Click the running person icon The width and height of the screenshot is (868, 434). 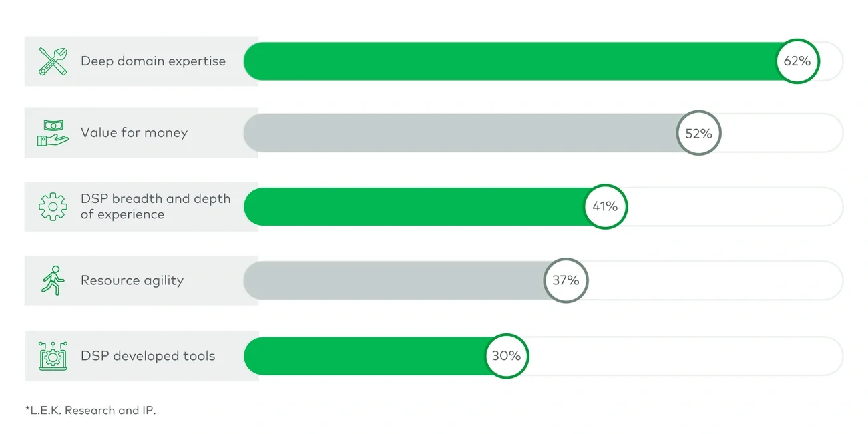point(53,280)
